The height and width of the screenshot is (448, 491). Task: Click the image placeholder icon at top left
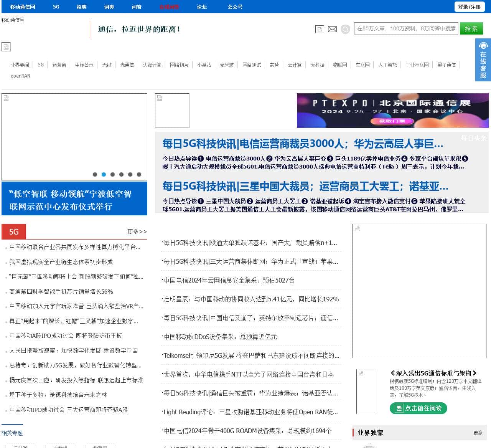(6, 47)
